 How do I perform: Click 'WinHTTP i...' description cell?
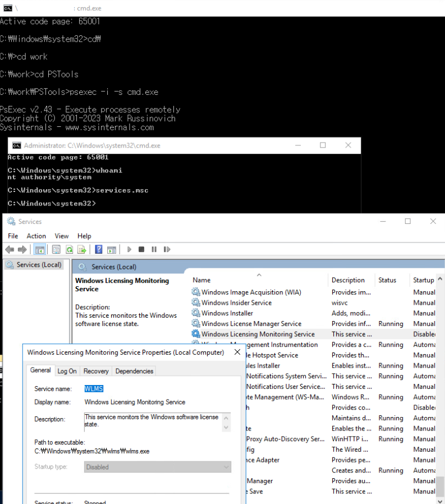point(350,439)
